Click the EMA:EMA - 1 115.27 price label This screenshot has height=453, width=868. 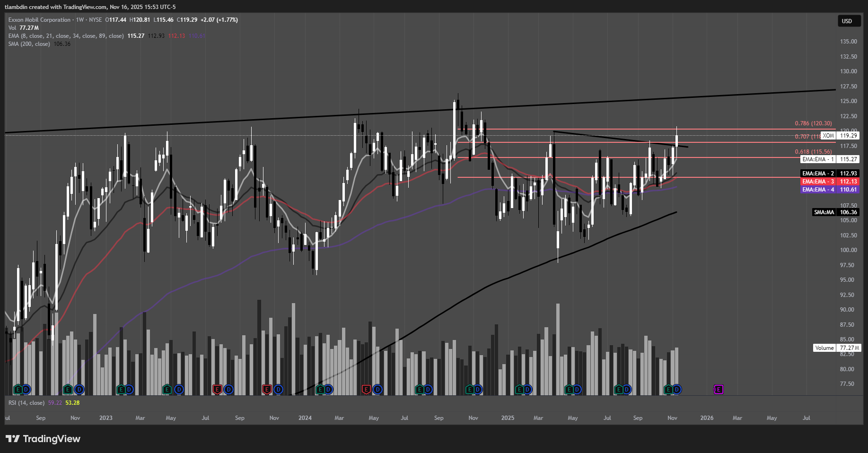[830, 159]
